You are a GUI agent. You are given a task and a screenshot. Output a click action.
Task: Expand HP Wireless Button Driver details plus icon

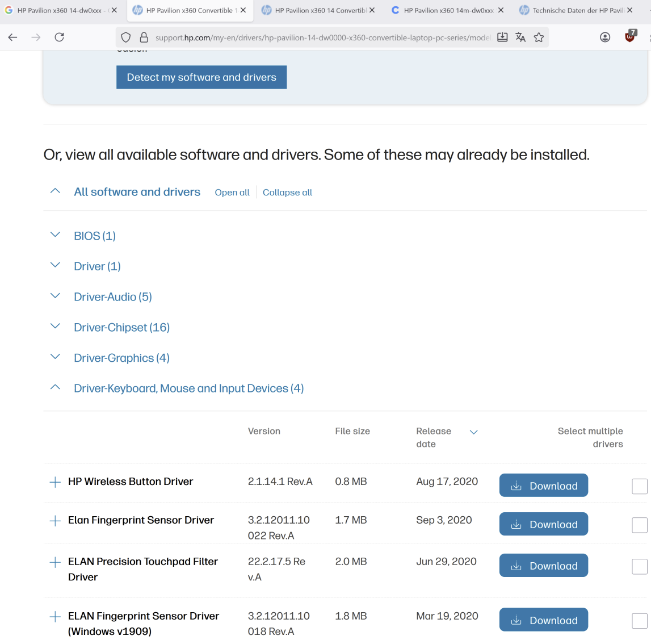coord(55,482)
